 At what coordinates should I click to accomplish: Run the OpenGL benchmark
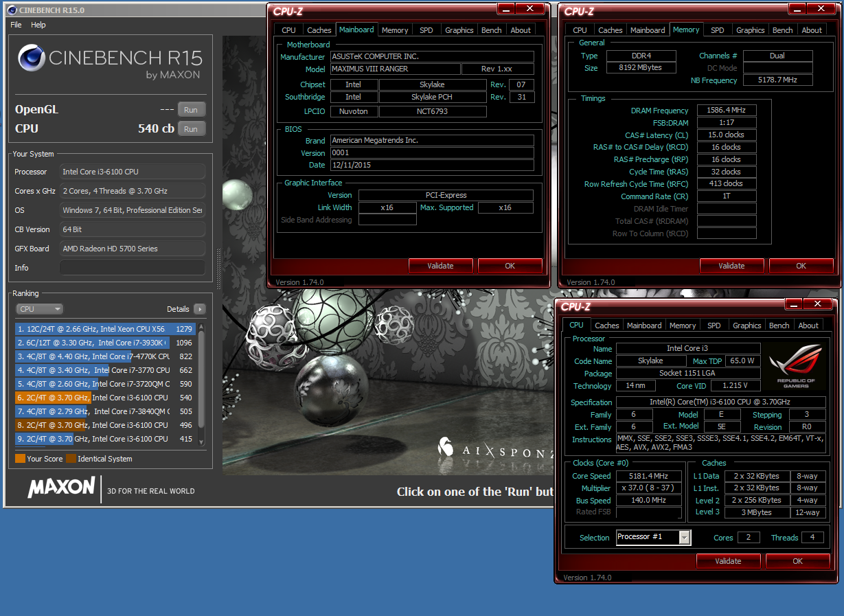[x=191, y=110]
